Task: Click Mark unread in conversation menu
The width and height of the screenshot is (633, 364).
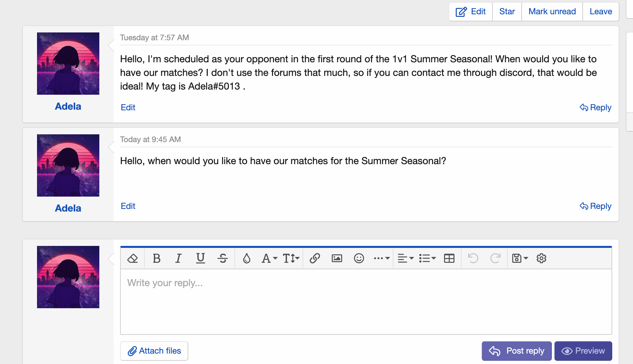Action: [x=552, y=12]
